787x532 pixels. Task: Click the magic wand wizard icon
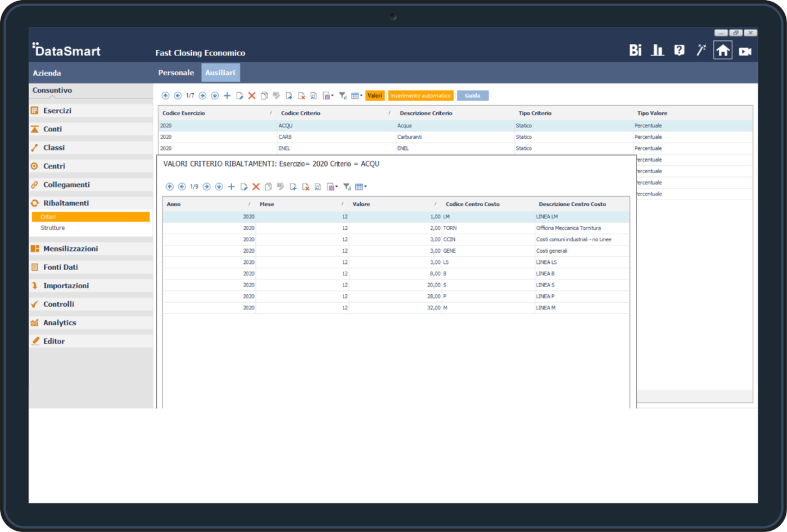pos(701,51)
